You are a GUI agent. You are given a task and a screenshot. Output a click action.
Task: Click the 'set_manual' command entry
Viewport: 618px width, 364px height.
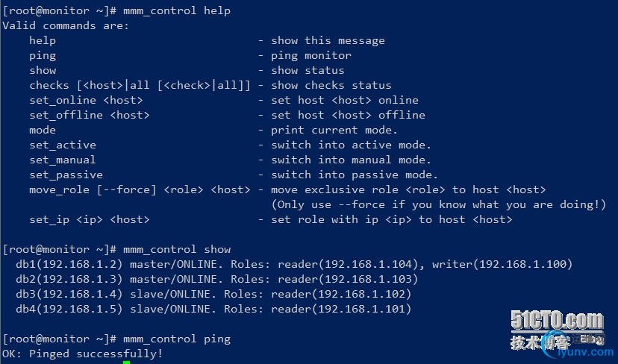tap(62, 160)
